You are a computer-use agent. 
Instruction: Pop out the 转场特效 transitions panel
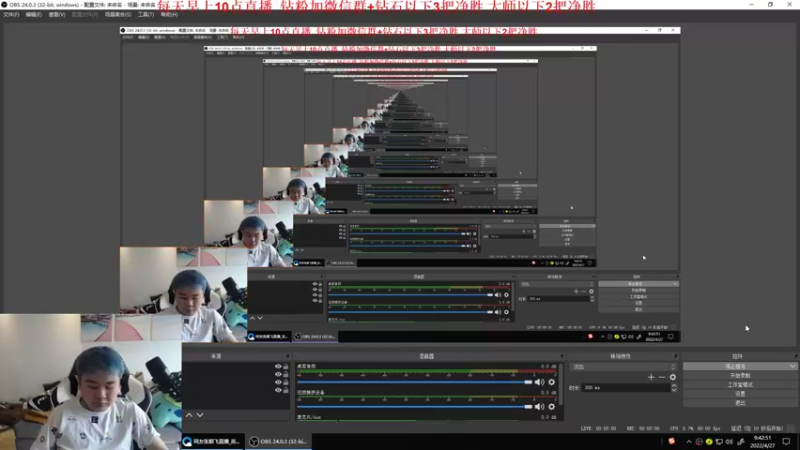coord(676,356)
